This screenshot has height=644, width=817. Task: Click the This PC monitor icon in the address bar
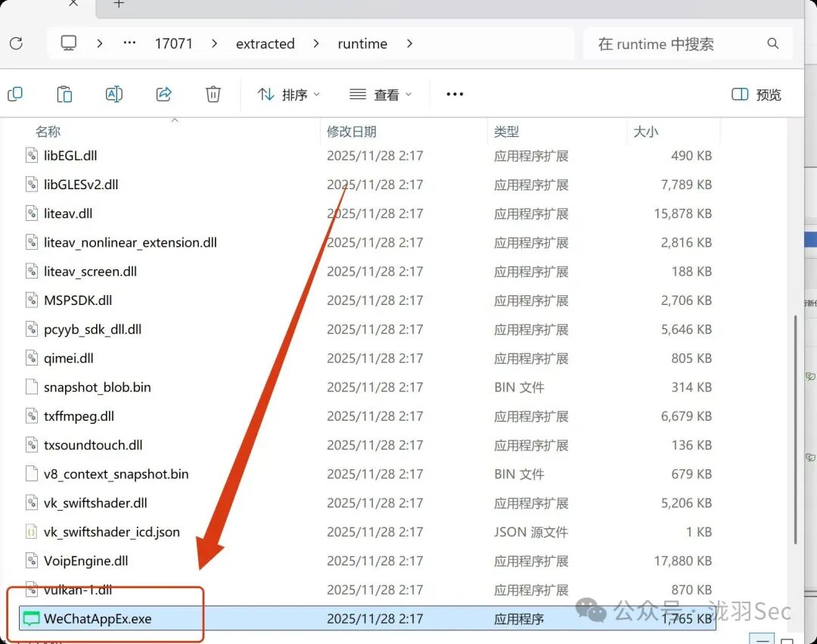pos(68,43)
